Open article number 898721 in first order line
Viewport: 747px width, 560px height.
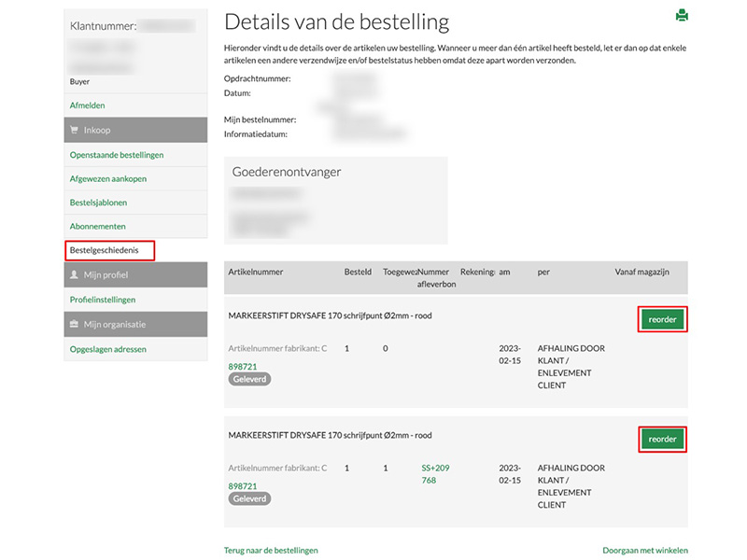(x=243, y=367)
